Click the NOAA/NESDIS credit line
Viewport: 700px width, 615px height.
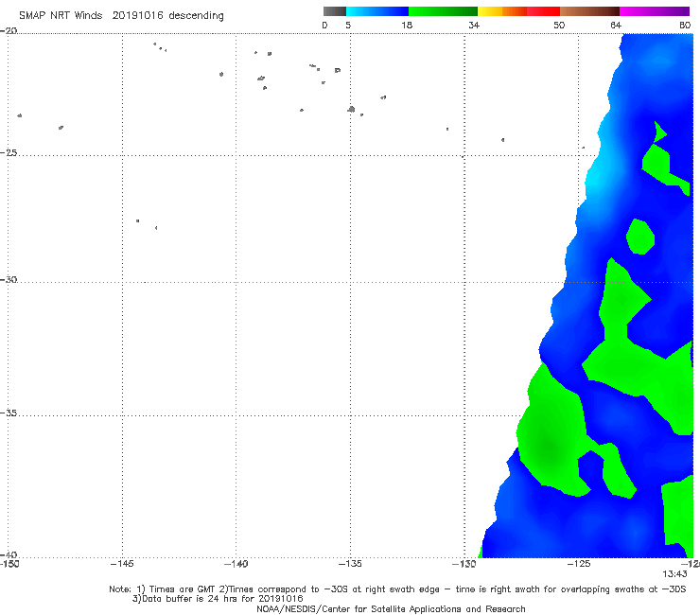pyautogui.click(x=391, y=608)
